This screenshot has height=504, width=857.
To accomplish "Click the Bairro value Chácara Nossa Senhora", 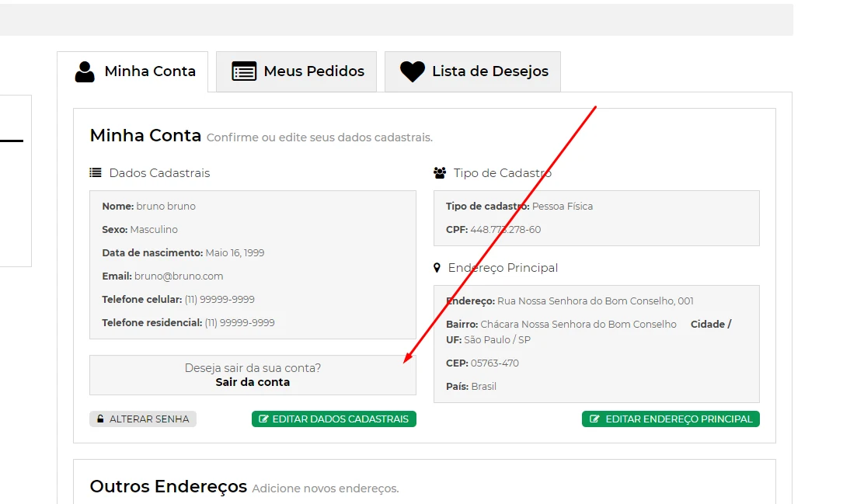I will pos(578,325).
